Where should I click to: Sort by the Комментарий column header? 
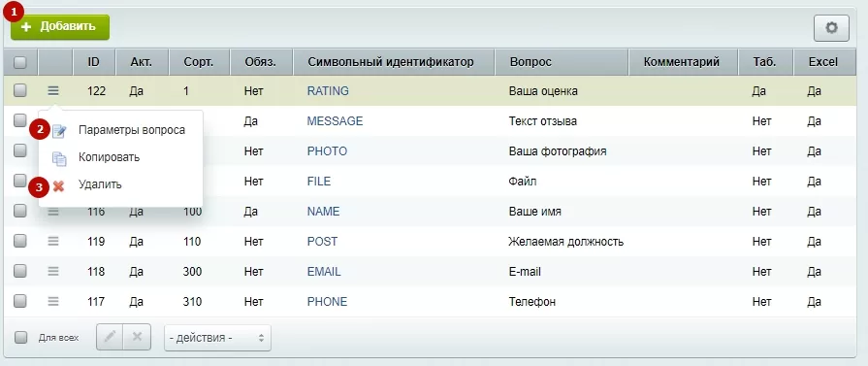[682, 62]
